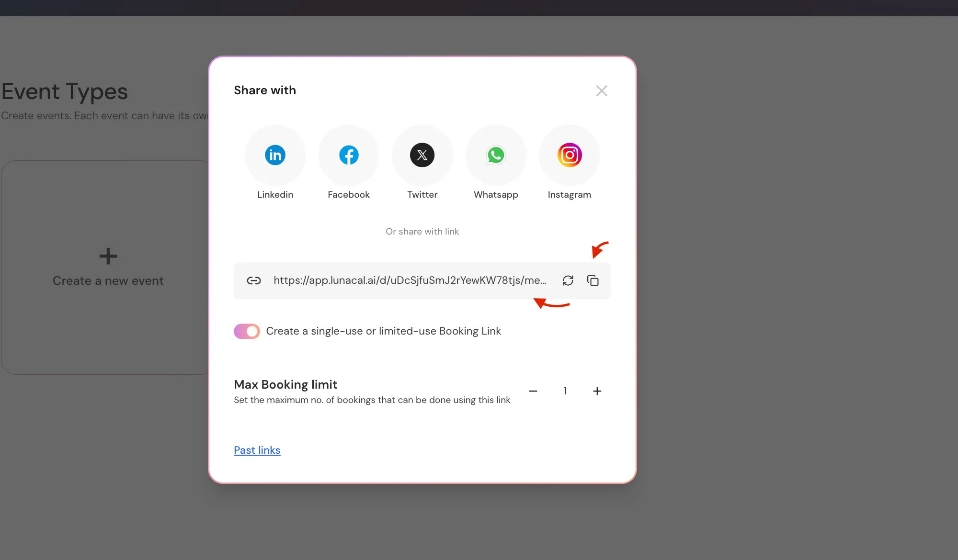The width and height of the screenshot is (958, 560).
Task: Click the LinkedIn label text
Action: coord(275,195)
